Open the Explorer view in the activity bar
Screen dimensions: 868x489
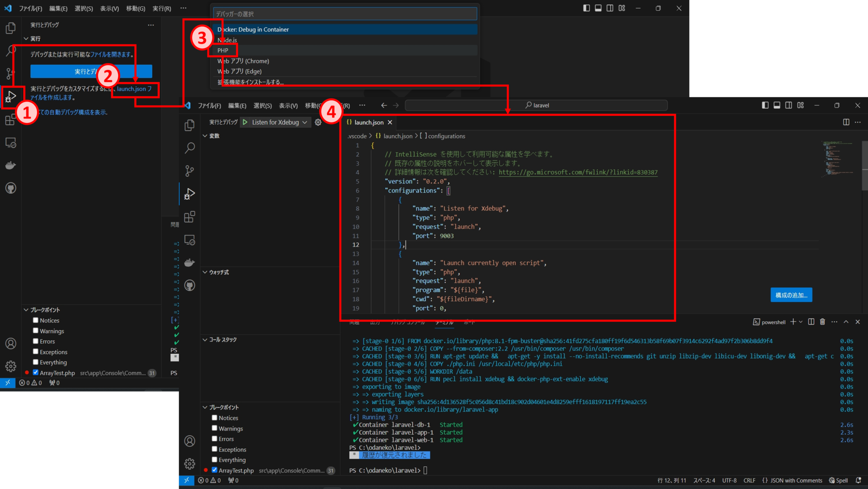click(x=189, y=125)
